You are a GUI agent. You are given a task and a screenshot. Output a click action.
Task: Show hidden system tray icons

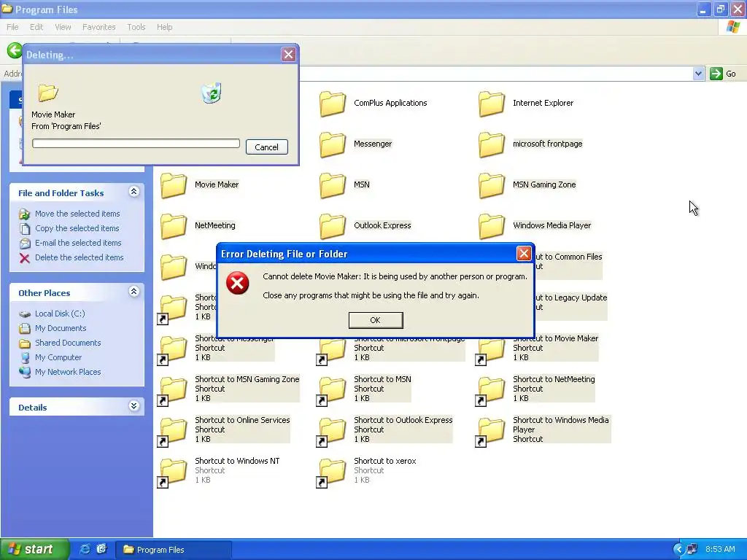tap(678, 550)
